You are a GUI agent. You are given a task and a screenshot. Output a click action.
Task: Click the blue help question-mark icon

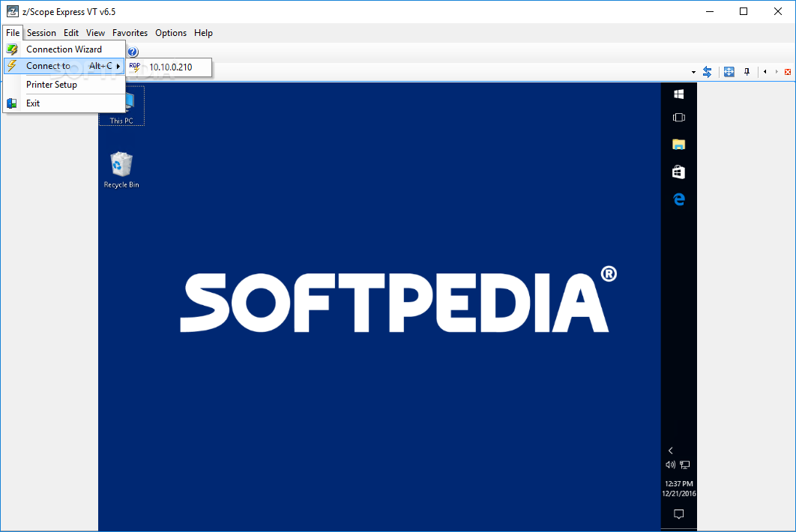tap(133, 51)
